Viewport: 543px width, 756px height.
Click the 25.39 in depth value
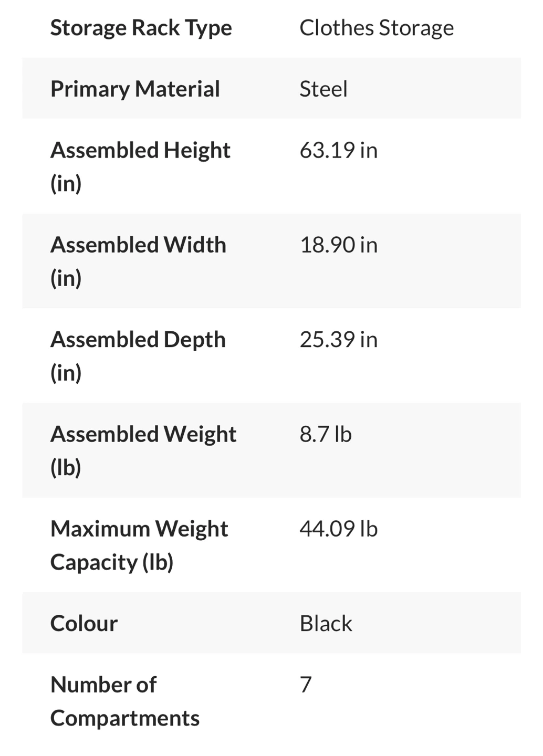pyautogui.click(x=339, y=339)
